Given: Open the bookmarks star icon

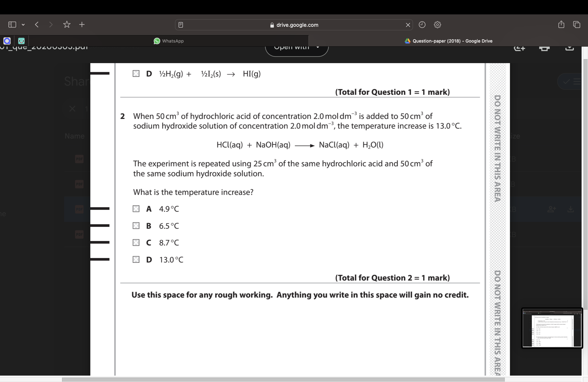Looking at the screenshot, I should [67, 24].
